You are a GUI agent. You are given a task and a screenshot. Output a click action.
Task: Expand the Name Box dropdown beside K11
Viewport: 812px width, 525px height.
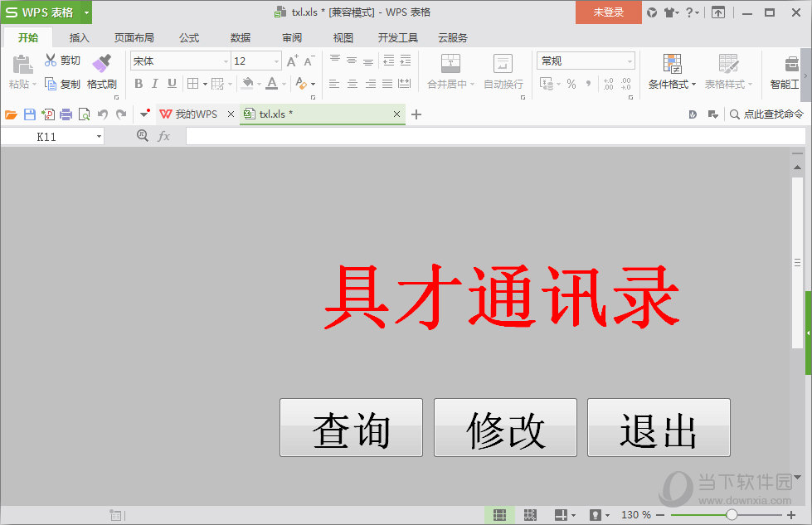(x=99, y=137)
